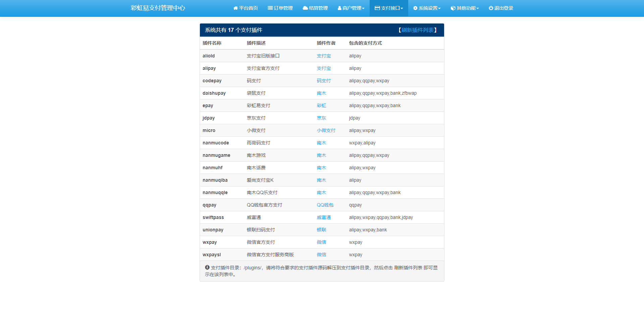Open author link 微信 in wxpaysl row
644x313 pixels.
pyautogui.click(x=321, y=255)
